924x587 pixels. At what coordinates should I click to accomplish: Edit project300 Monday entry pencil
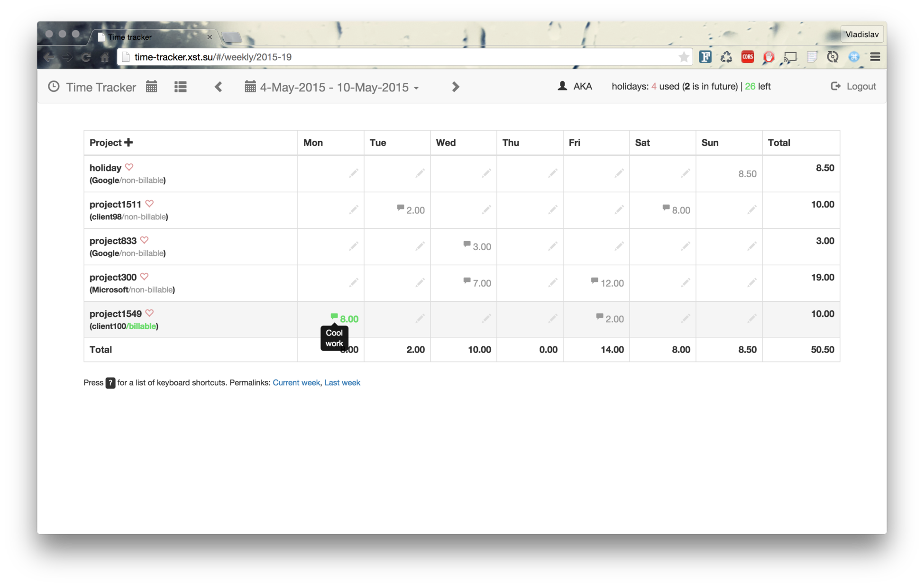click(x=354, y=283)
